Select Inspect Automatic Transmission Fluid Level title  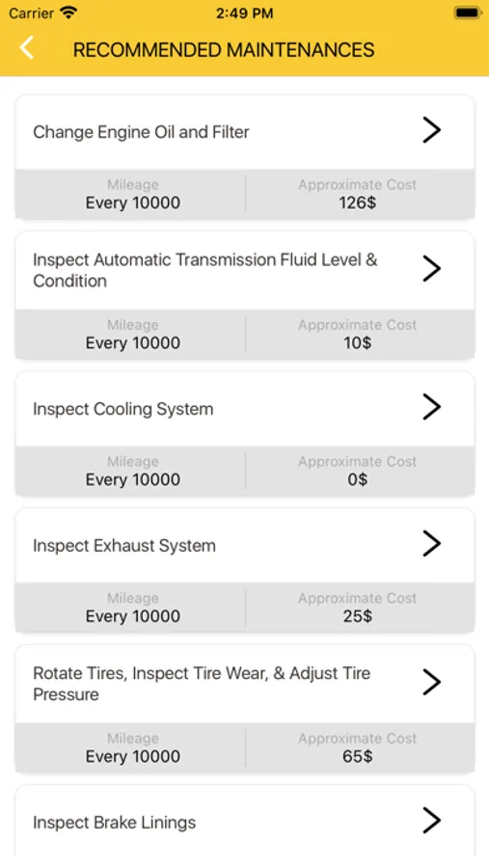click(x=204, y=270)
